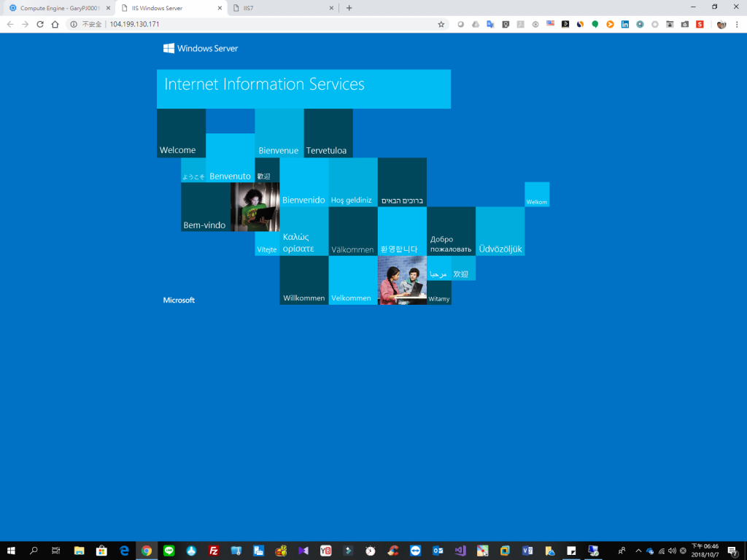
Task: Click the red S extension icon
Action: [700, 24]
